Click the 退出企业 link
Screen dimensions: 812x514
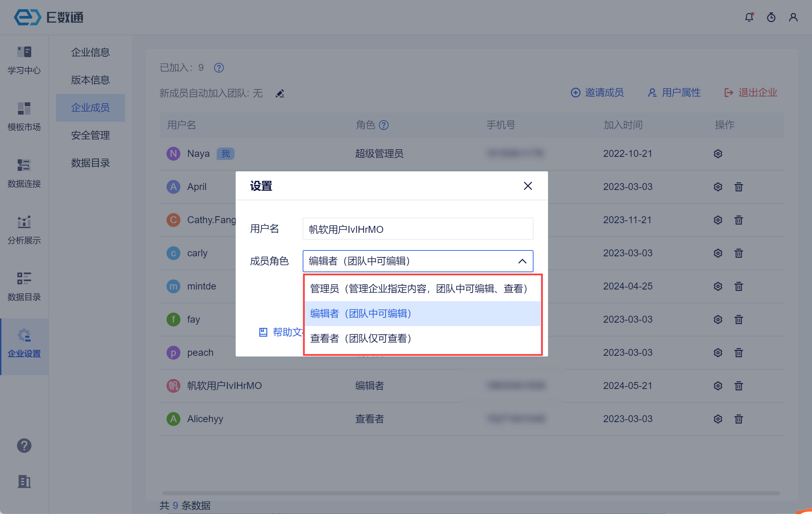coord(750,93)
